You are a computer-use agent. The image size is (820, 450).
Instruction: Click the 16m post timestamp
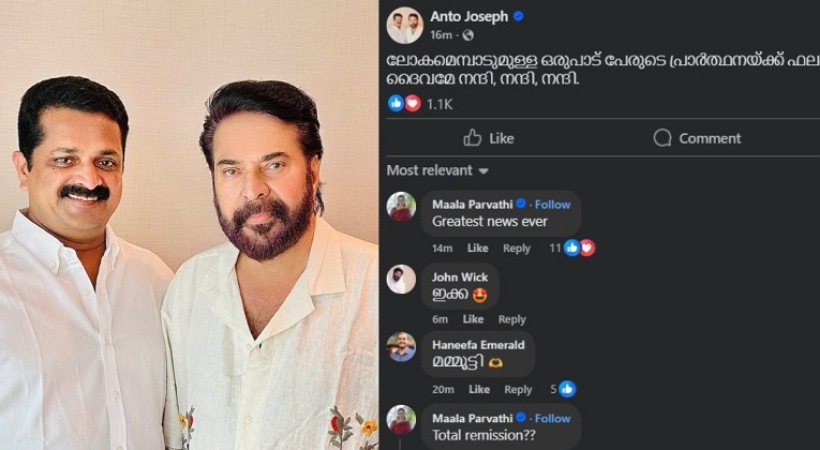coord(441,35)
